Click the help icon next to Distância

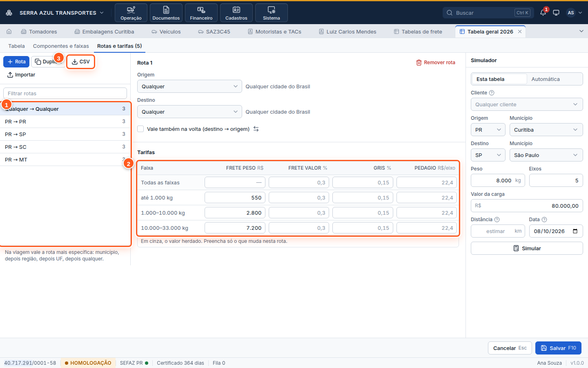click(497, 220)
